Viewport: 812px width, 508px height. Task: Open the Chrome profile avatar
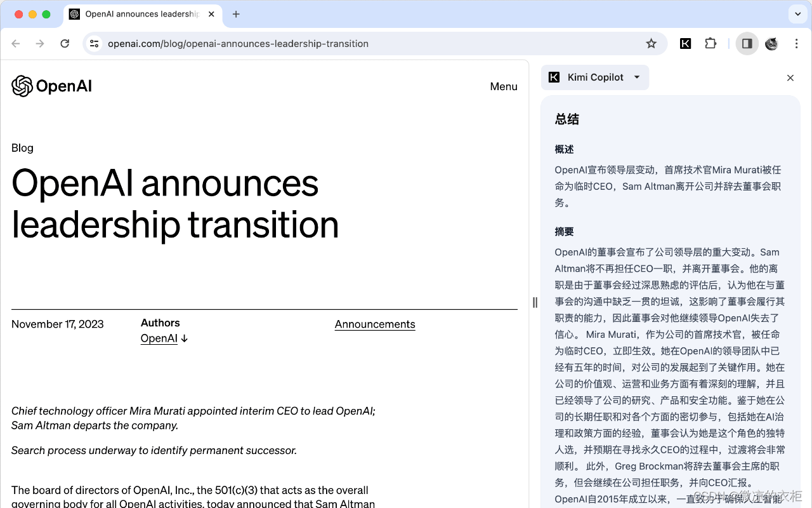point(771,44)
